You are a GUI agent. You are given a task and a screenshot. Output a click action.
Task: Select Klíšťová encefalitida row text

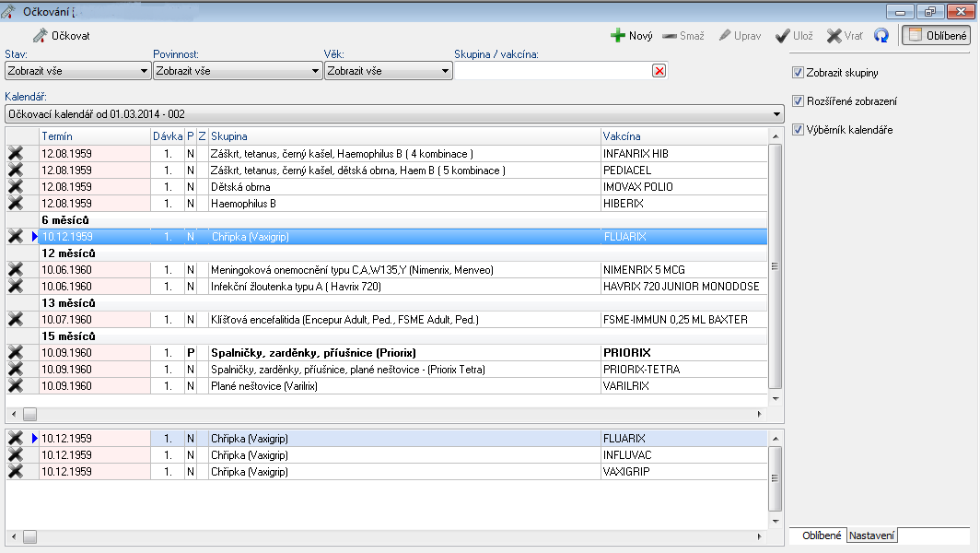(x=344, y=320)
